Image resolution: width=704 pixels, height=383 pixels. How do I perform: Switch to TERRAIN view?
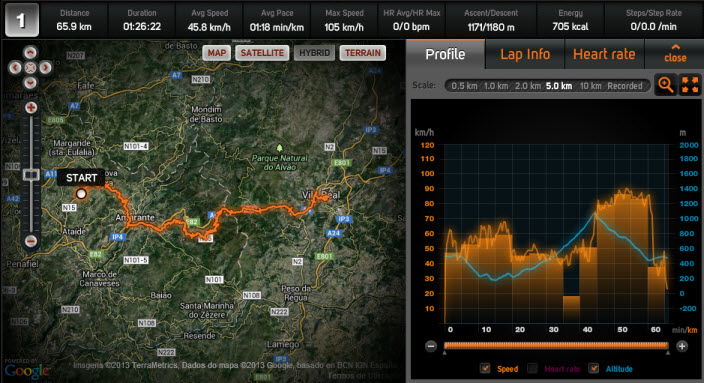coord(363,53)
